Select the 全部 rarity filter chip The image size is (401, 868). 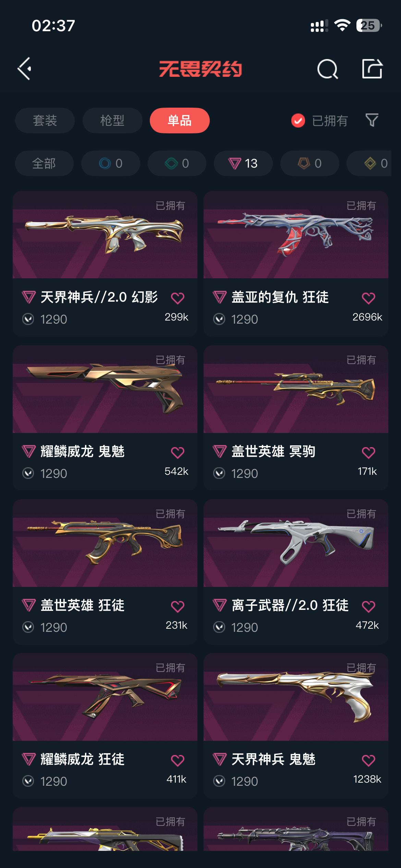point(44,163)
